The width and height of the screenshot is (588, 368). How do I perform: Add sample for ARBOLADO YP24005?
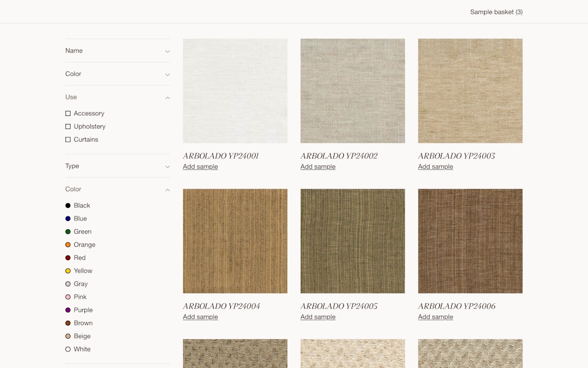pyautogui.click(x=318, y=317)
